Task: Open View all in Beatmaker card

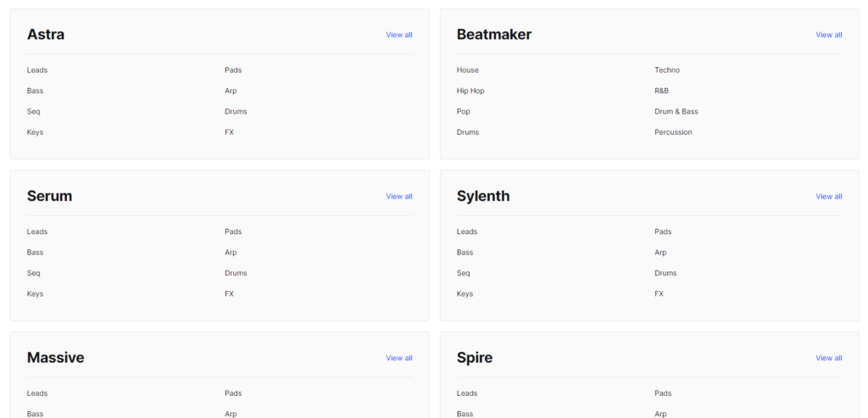Action: tap(829, 35)
